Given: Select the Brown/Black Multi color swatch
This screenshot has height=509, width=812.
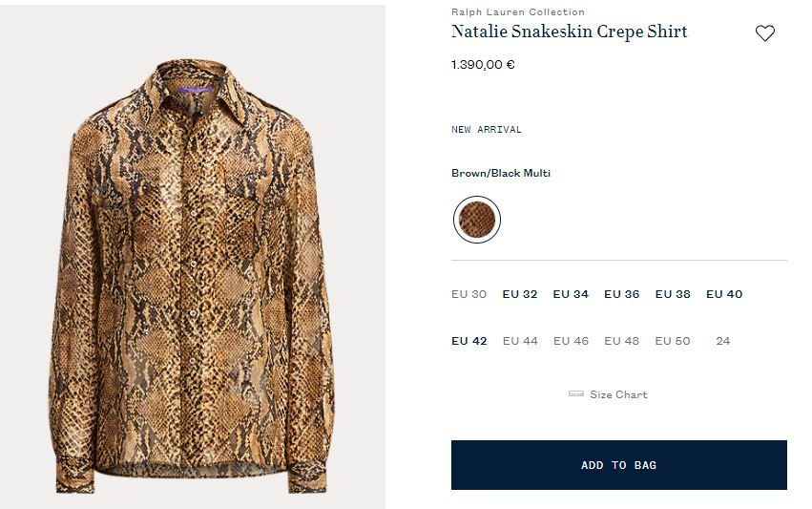Looking at the screenshot, I should coord(476,221).
